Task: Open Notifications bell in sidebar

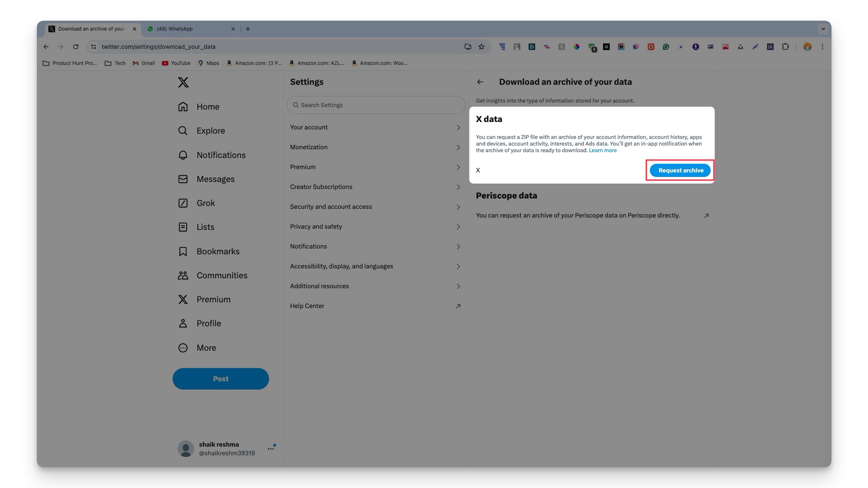Action: pos(212,155)
